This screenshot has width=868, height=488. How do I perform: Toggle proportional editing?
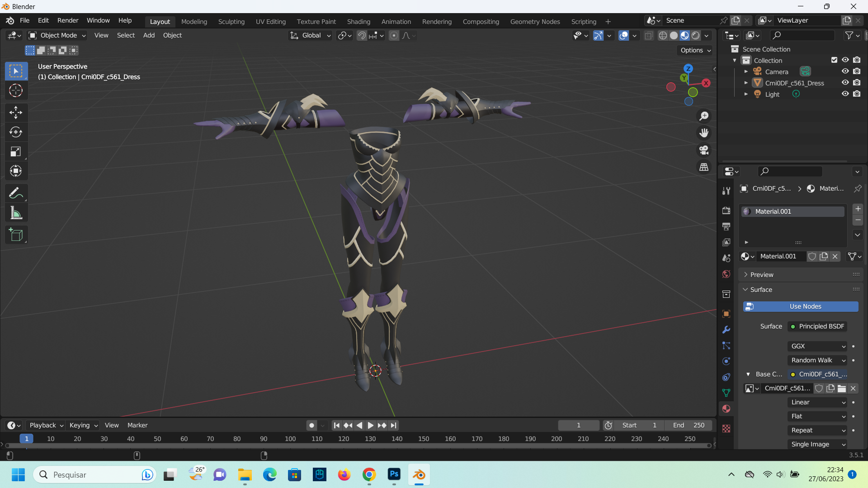point(394,35)
